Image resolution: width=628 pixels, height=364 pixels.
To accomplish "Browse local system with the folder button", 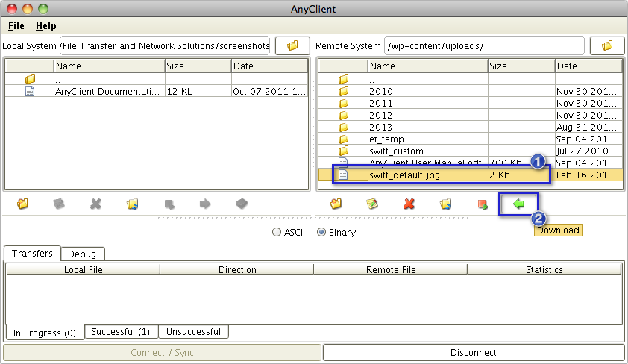I will 292,45.
